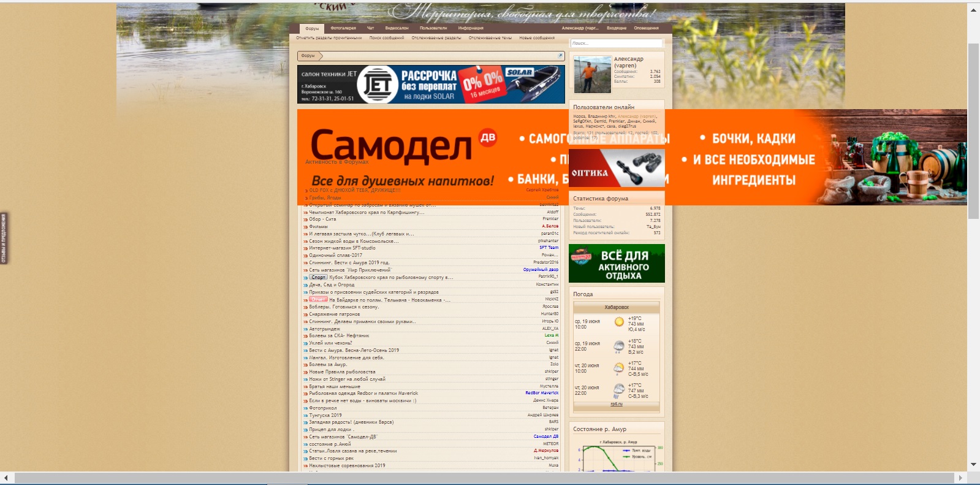
Task: Click arrow icon beside 'Дача, Сад и Огород'
Action: click(305, 285)
